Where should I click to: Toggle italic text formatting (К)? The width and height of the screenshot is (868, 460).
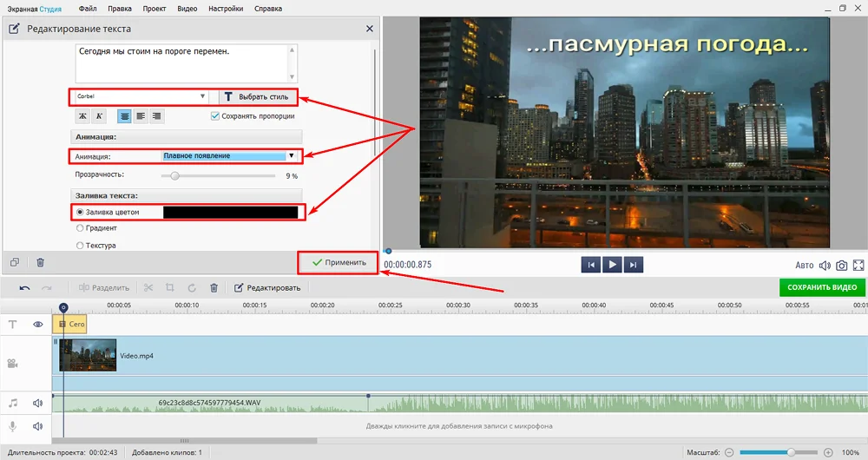pyautogui.click(x=99, y=116)
